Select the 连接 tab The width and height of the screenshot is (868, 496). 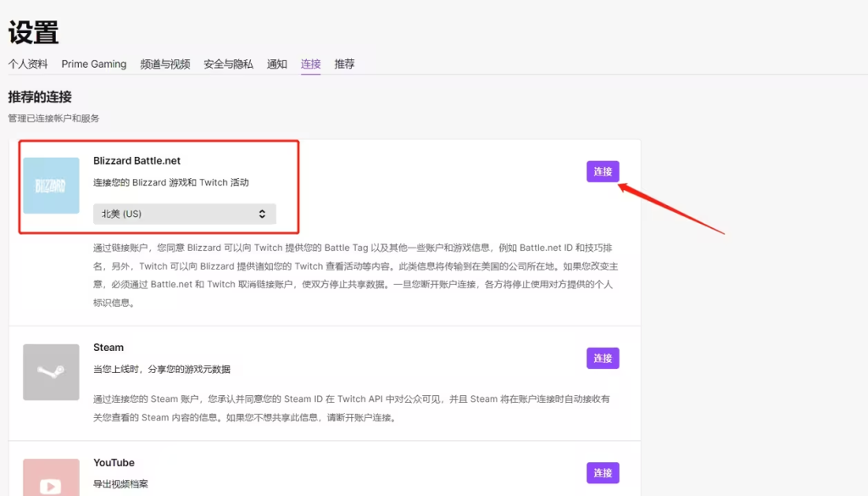coord(310,64)
